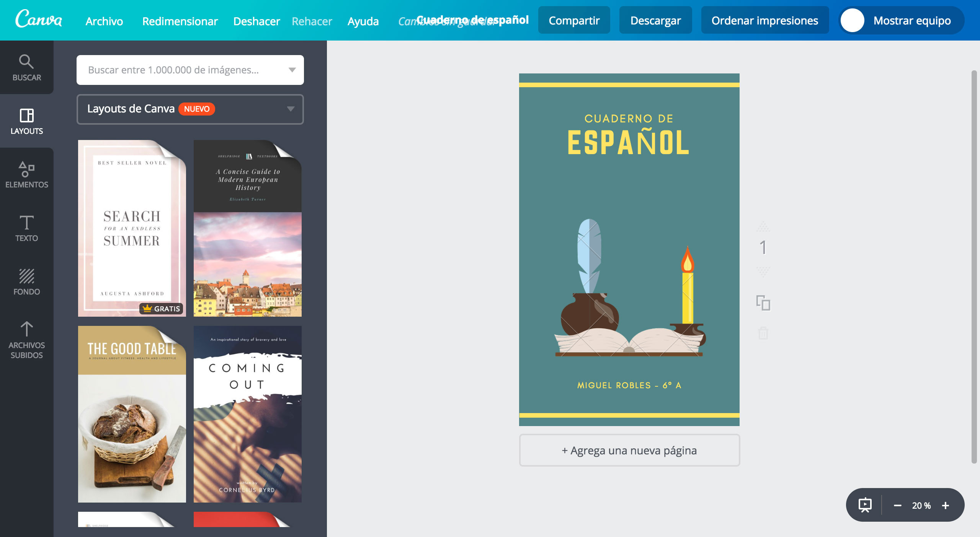980x537 pixels.
Task: Click the Canva logo
Action: (x=39, y=19)
